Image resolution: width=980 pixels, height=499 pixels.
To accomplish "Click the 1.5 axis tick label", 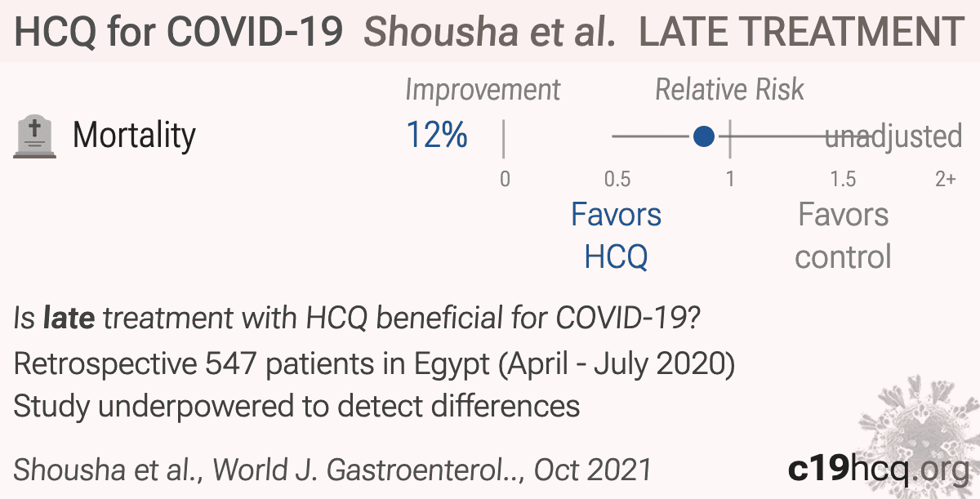I will click(843, 179).
